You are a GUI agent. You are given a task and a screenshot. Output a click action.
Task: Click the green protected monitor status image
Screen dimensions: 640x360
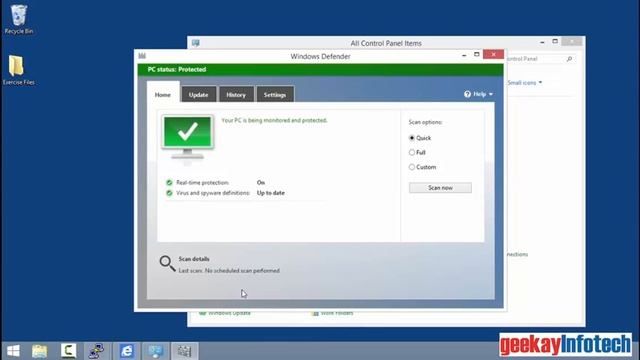click(x=187, y=138)
